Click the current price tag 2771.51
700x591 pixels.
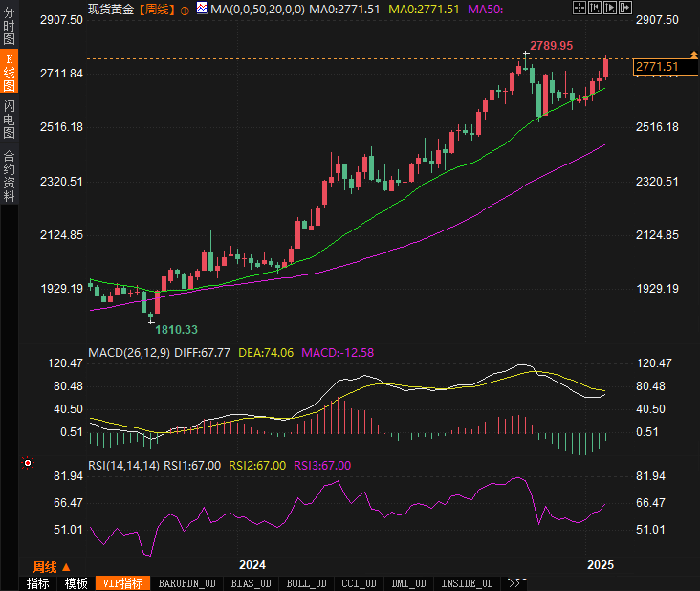pyautogui.click(x=656, y=66)
